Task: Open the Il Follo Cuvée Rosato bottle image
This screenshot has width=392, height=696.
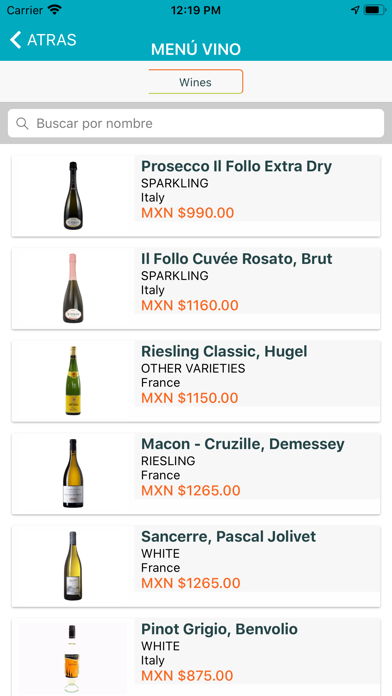Action: [73, 288]
